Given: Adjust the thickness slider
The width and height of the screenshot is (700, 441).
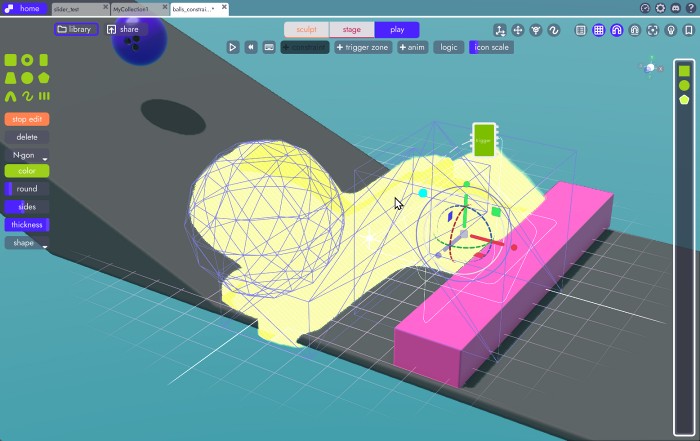Looking at the screenshot, I should [27, 225].
